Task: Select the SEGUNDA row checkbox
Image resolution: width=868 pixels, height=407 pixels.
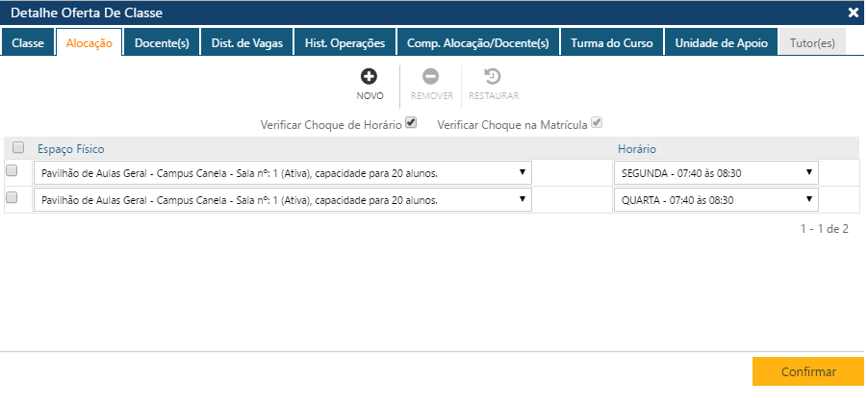Action: click(x=12, y=171)
